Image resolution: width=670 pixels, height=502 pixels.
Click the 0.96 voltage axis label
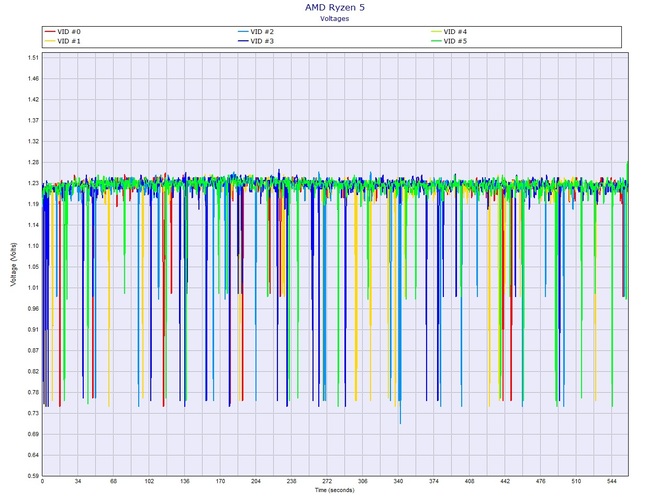(x=34, y=309)
